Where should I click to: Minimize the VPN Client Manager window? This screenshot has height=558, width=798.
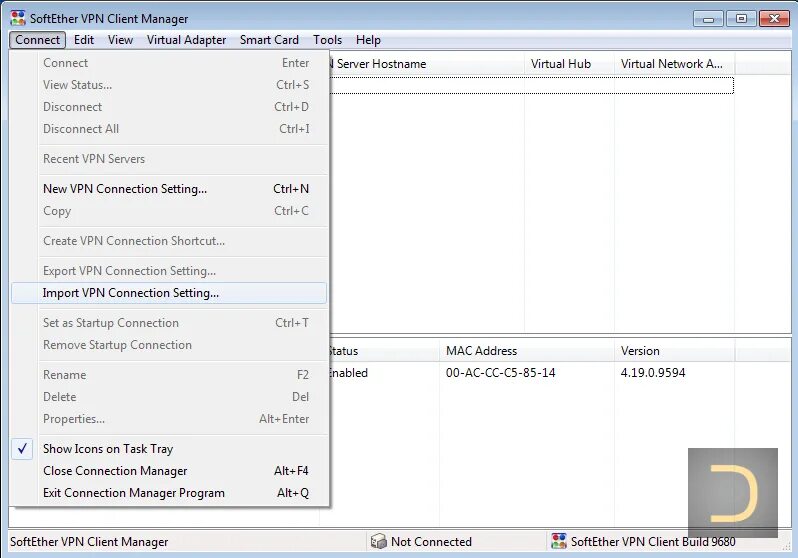[708, 19]
